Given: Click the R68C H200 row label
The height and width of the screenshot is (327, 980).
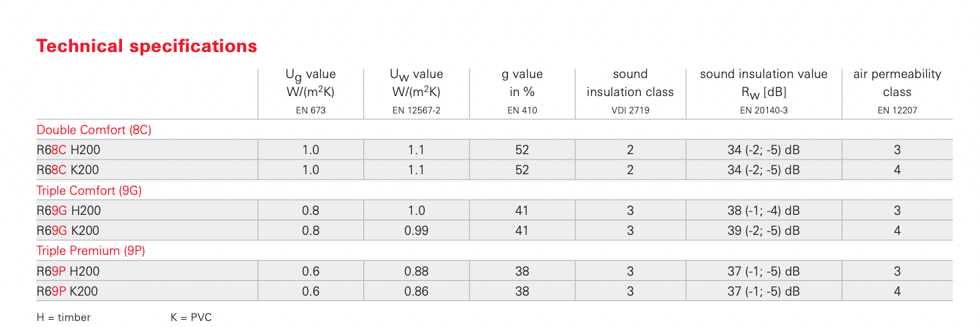Looking at the screenshot, I should coord(69,150).
